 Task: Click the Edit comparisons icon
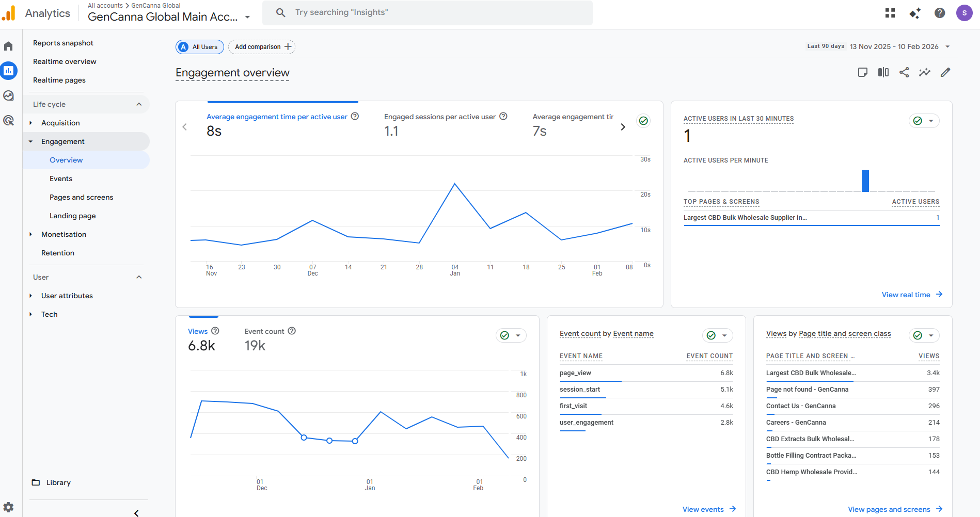coord(883,73)
